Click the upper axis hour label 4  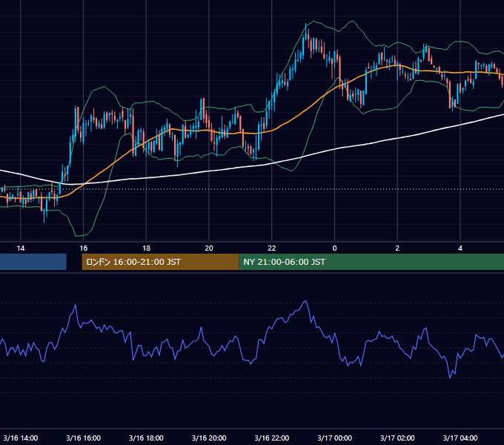pos(460,248)
